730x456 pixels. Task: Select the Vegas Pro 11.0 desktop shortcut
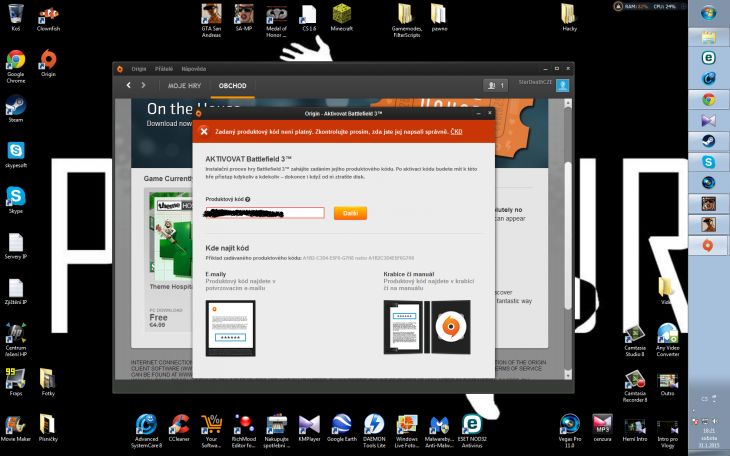[569, 430]
